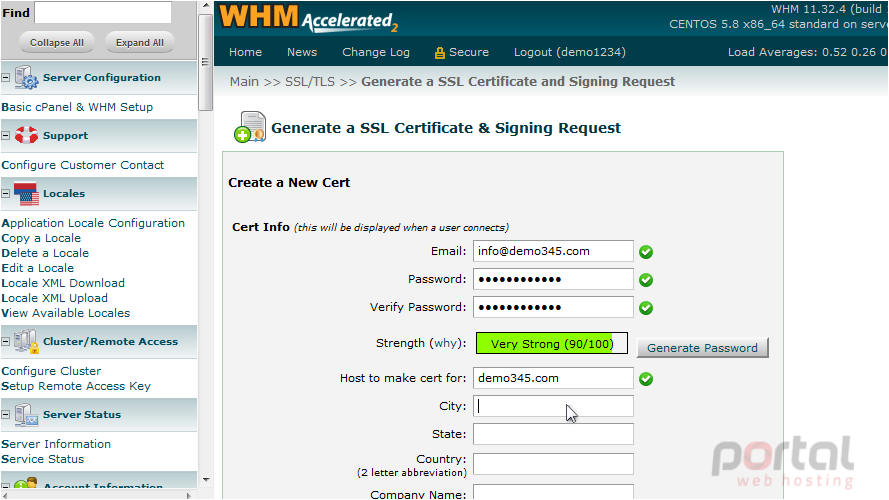The height and width of the screenshot is (500, 889).
Task: Click the sidebar scroll down arrow
Action: pos(206,480)
